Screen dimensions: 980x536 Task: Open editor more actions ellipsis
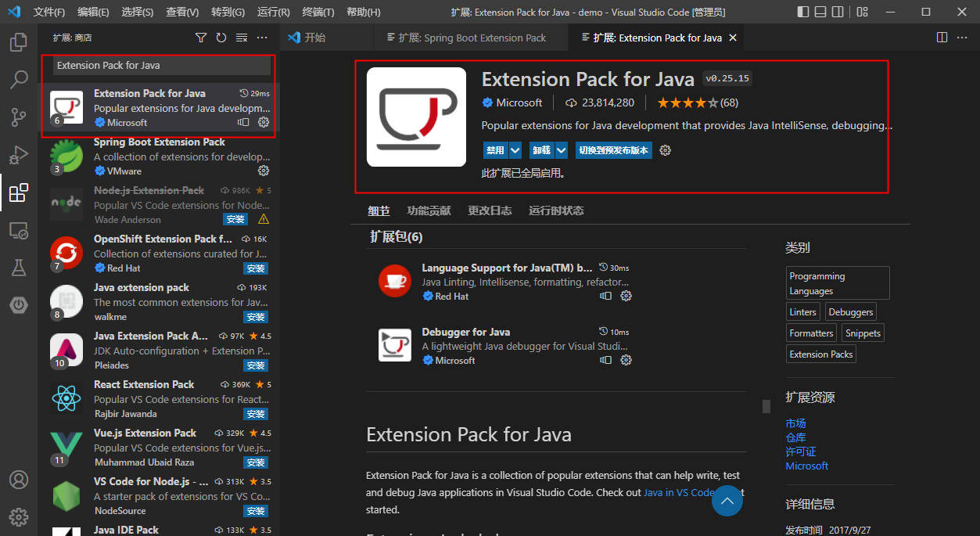(x=963, y=38)
